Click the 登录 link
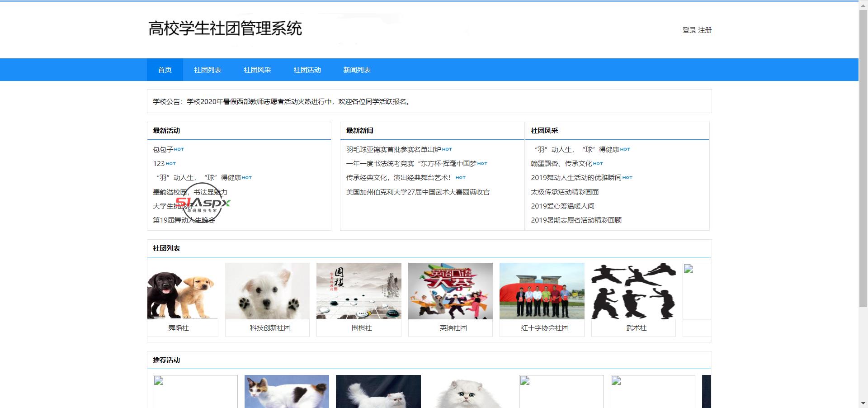 click(x=689, y=30)
